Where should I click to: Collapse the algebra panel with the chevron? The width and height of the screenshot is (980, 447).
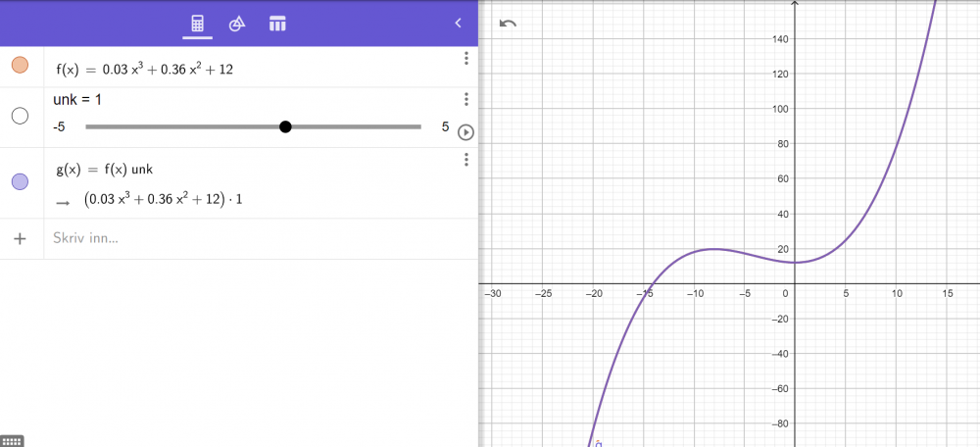(x=458, y=24)
